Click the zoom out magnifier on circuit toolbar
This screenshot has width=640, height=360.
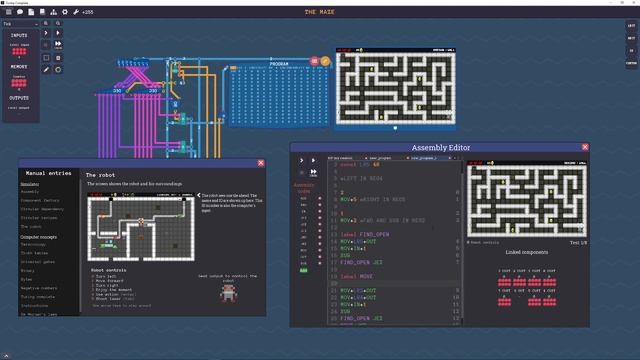[x=58, y=24]
